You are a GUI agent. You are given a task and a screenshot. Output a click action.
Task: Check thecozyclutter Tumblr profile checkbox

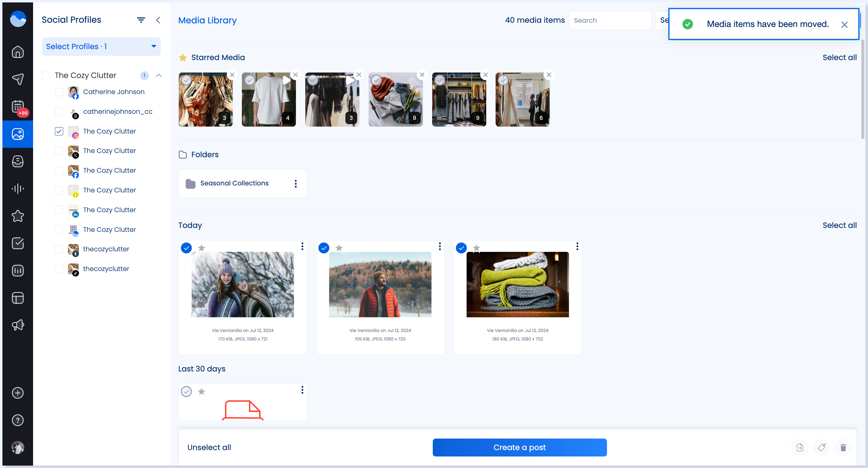coord(59,249)
